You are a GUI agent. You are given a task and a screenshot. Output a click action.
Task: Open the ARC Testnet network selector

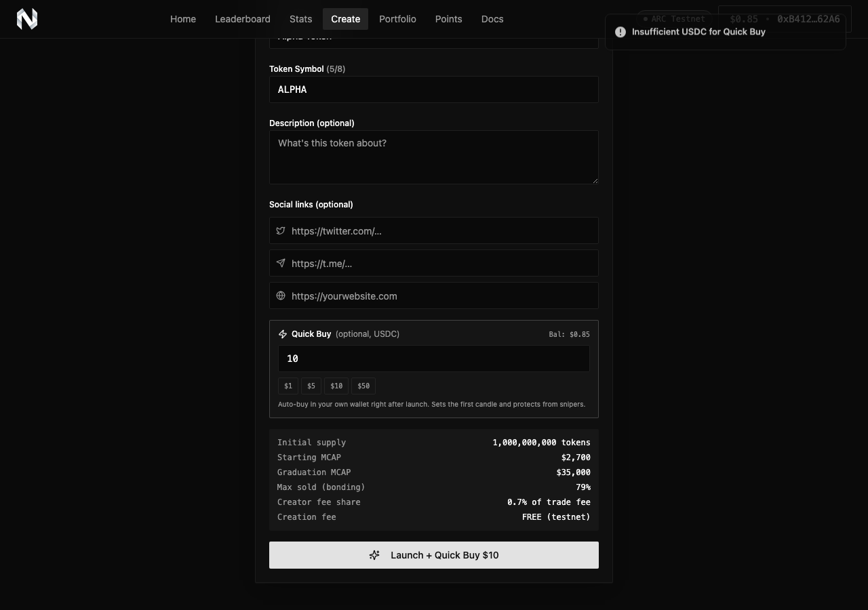[674, 19]
